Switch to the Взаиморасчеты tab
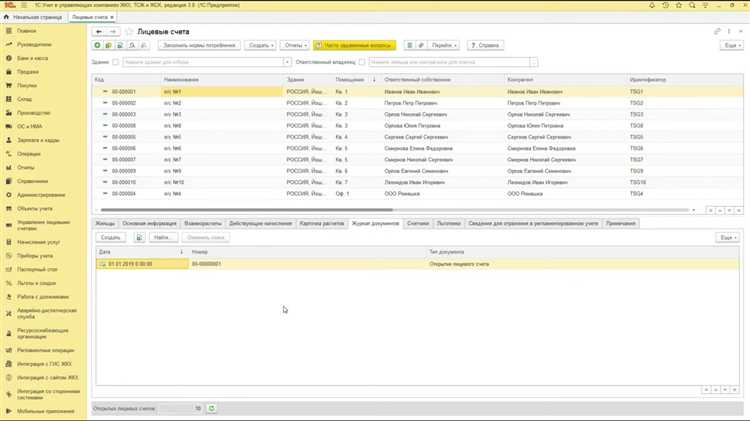The height and width of the screenshot is (421, 750). click(203, 223)
